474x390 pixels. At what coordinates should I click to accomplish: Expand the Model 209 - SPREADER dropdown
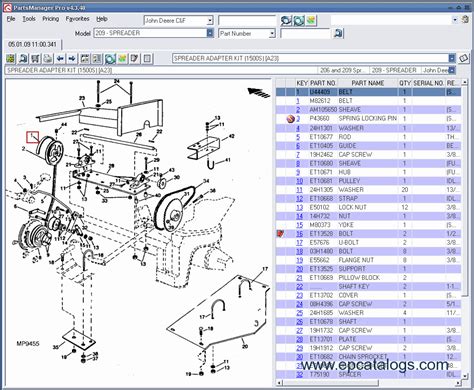[x=210, y=33]
